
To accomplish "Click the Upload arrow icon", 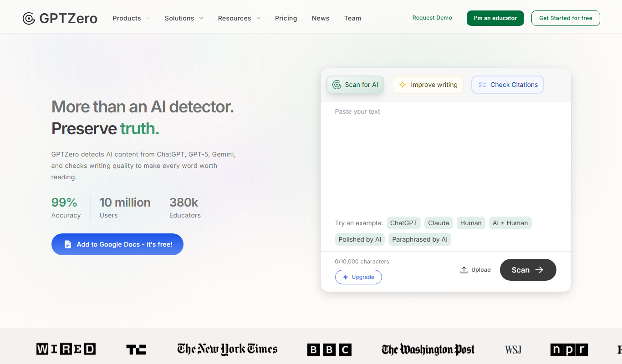I will pos(464,270).
